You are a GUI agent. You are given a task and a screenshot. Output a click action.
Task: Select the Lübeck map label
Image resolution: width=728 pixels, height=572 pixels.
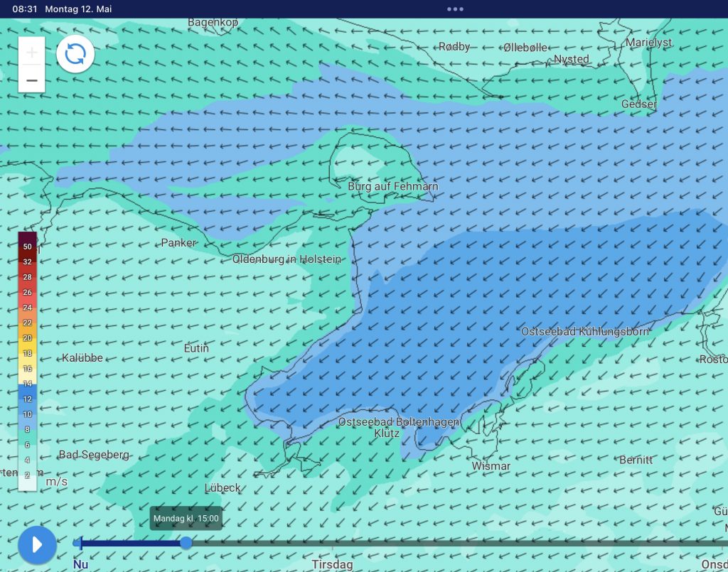[223, 487]
